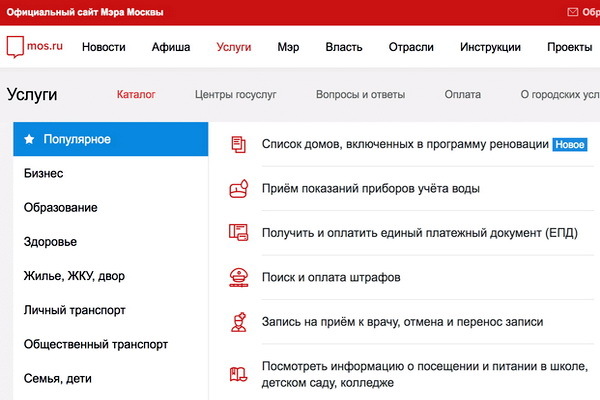Switch to the Центры госуслуг tab
The image size is (600, 400).
(x=235, y=95)
